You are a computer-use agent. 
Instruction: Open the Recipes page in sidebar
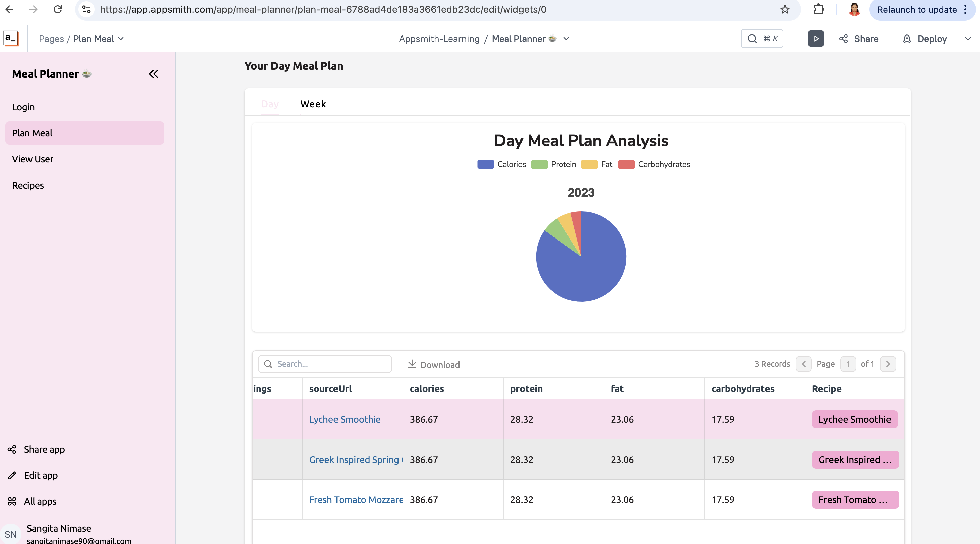(28, 185)
